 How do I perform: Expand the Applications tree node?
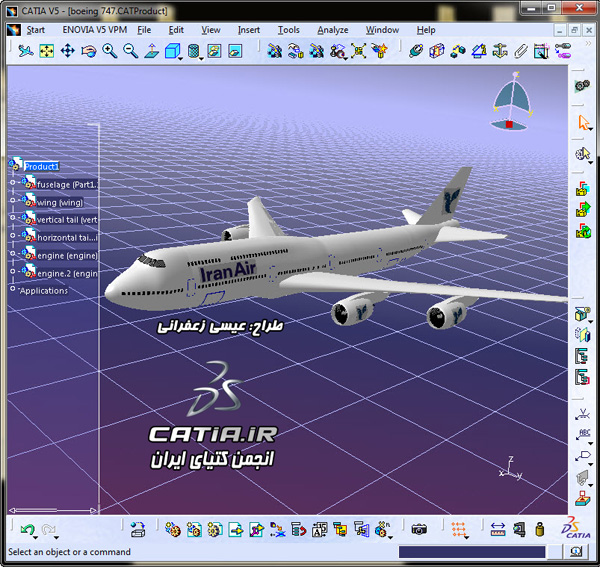click(x=12, y=288)
